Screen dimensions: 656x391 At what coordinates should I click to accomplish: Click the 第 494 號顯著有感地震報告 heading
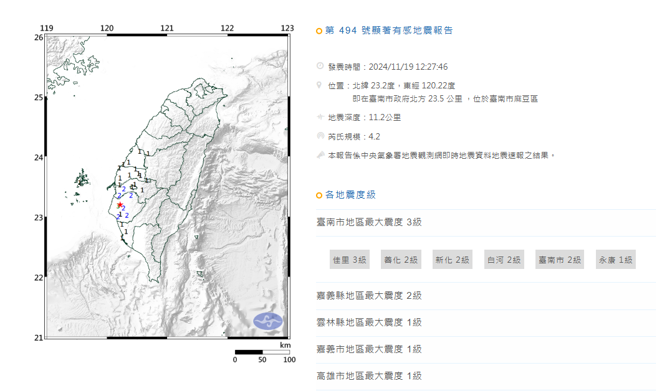pyautogui.click(x=389, y=31)
